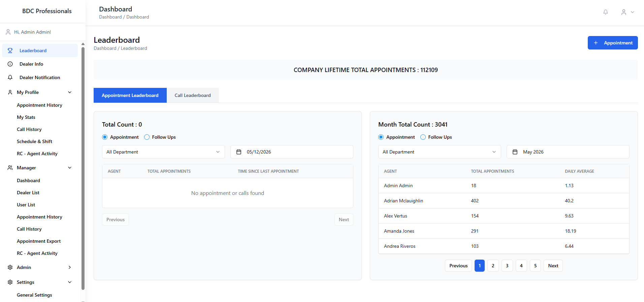Click the Adrian Mclauighlin row
The width and height of the screenshot is (644, 302).
click(504, 201)
